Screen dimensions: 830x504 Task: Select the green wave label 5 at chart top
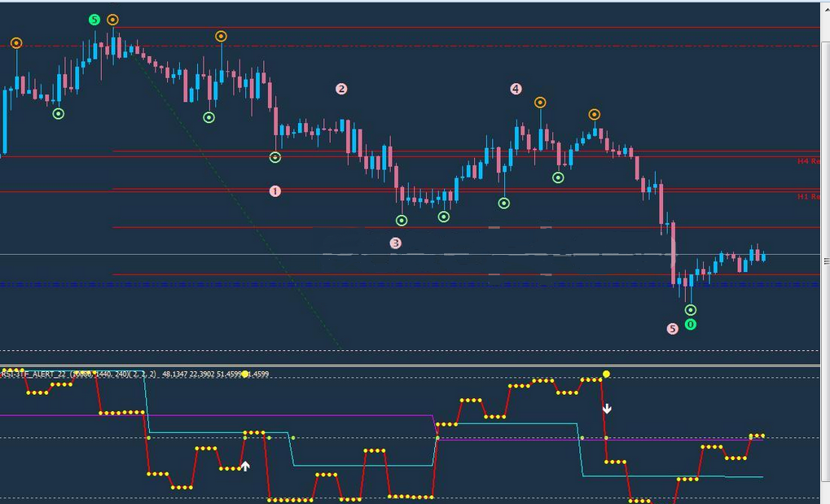(94, 20)
